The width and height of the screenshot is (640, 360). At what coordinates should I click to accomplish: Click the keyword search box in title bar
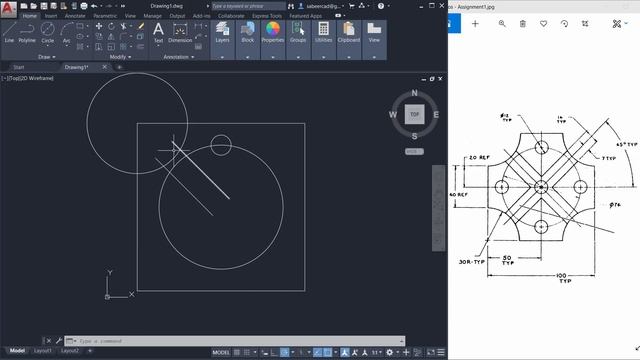point(248,6)
